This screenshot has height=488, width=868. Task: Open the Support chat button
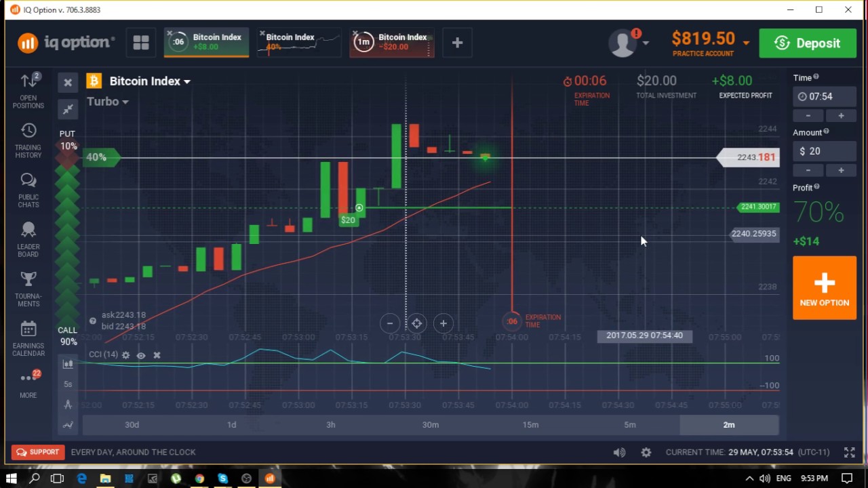pyautogui.click(x=38, y=452)
